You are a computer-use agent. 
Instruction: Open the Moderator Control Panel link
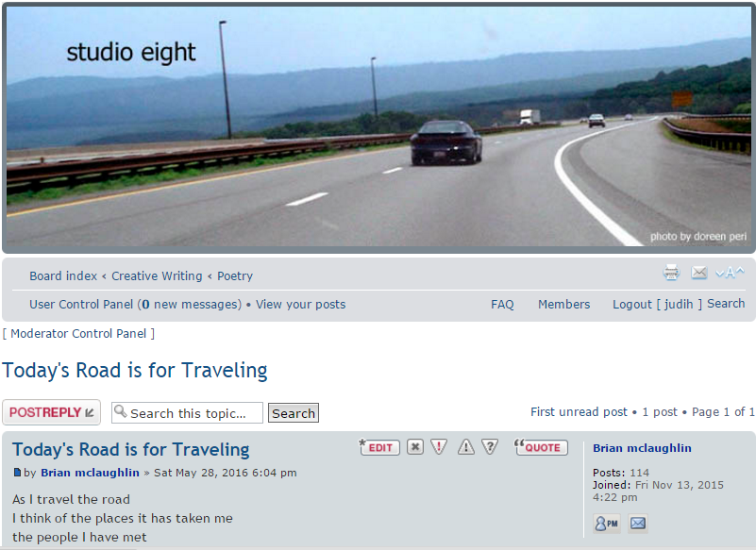pyautogui.click(x=78, y=334)
